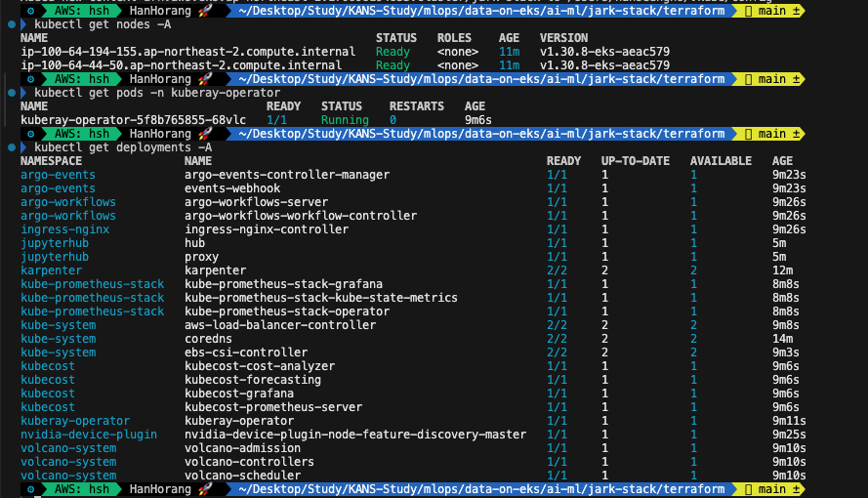Image resolution: width=868 pixels, height=498 pixels.
Task: Click the ROLES column header
Action: point(454,38)
